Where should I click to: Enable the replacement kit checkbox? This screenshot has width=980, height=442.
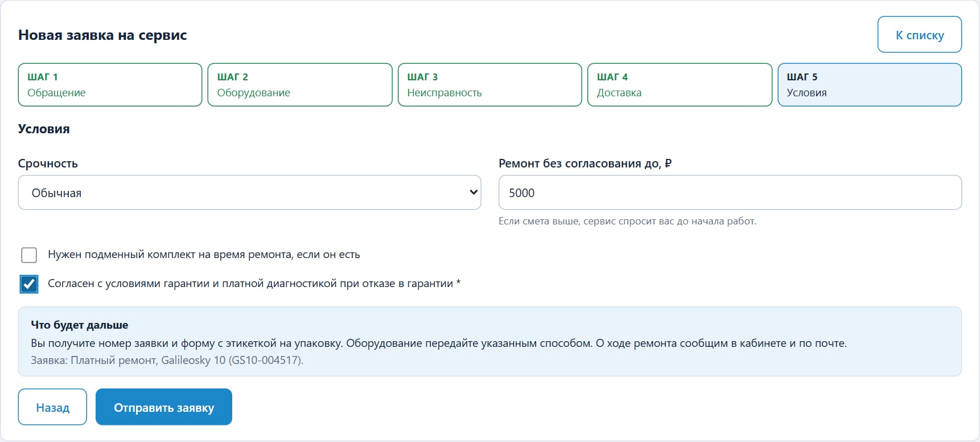pos(29,255)
